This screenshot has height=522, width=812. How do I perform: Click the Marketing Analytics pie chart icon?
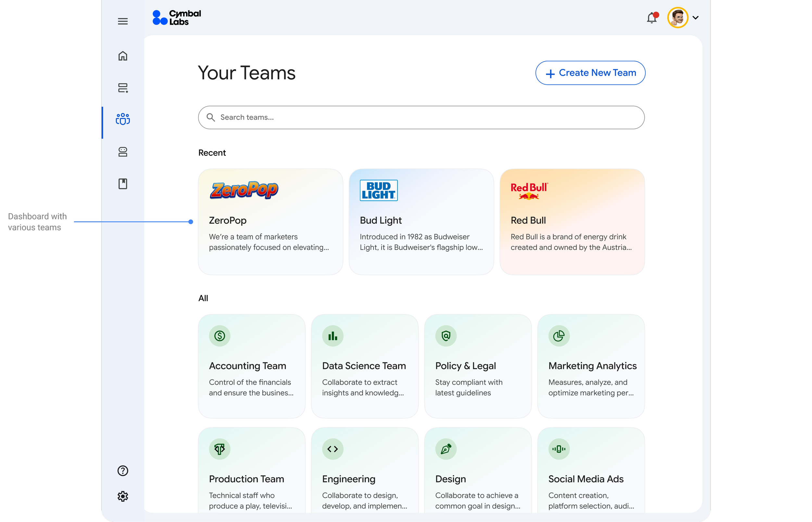coord(559,336)
